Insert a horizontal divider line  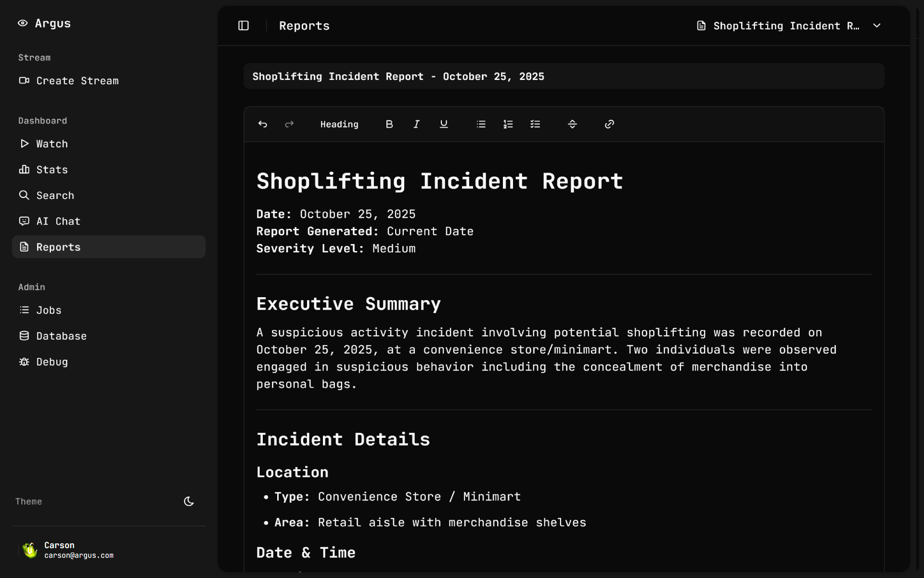coord(572,124)
